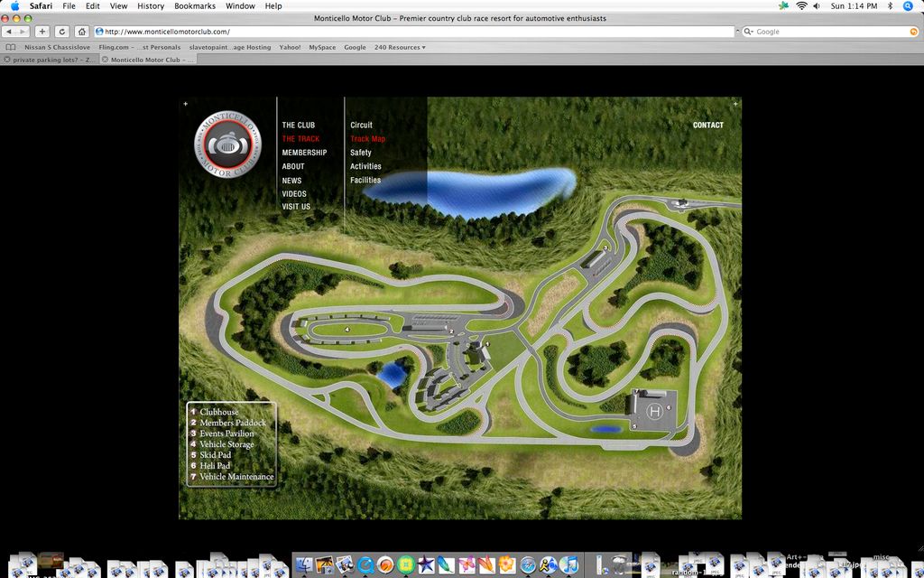Open the Edit menu
Screen dimensions: 924x578
point(93,6)
